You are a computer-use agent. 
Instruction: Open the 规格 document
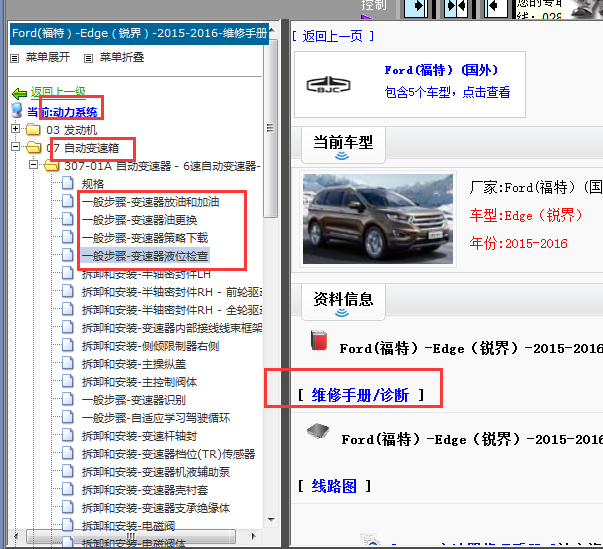(93, 184)
